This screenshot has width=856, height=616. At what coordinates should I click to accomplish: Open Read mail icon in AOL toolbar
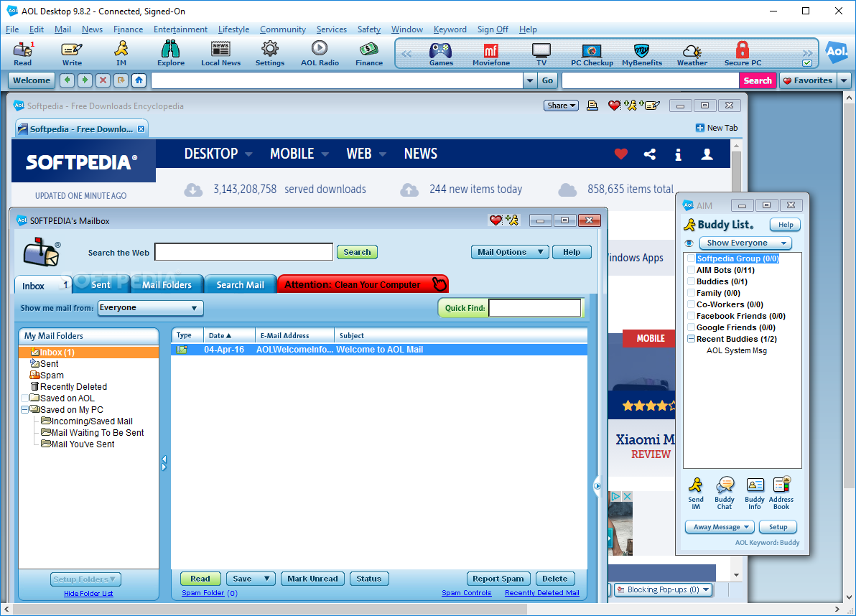point(22,53)
